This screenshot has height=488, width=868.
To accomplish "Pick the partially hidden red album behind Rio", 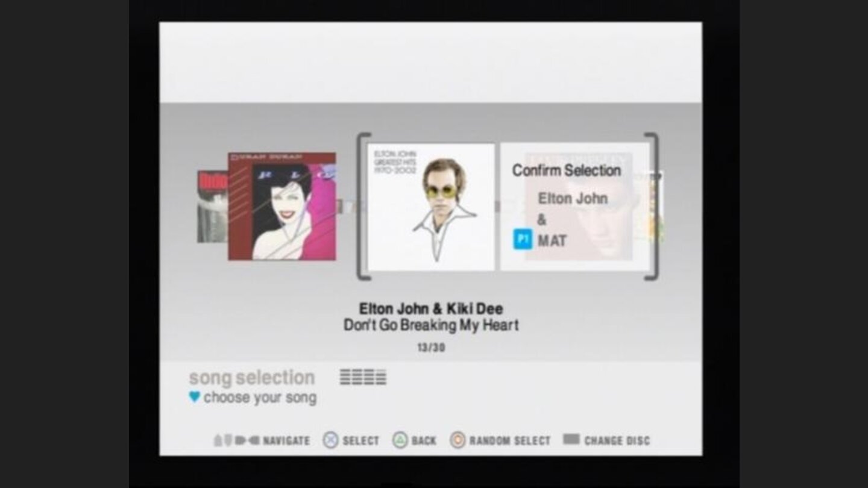I will [212, 207].
